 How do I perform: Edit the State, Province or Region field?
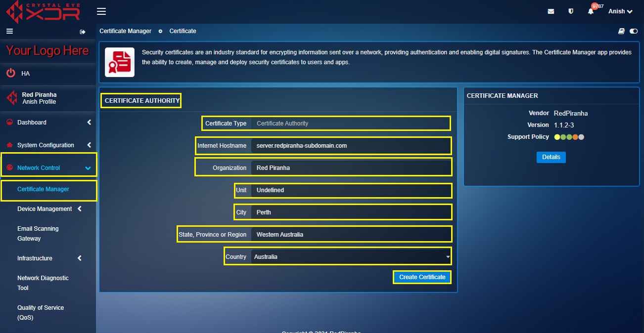[351, 234]
